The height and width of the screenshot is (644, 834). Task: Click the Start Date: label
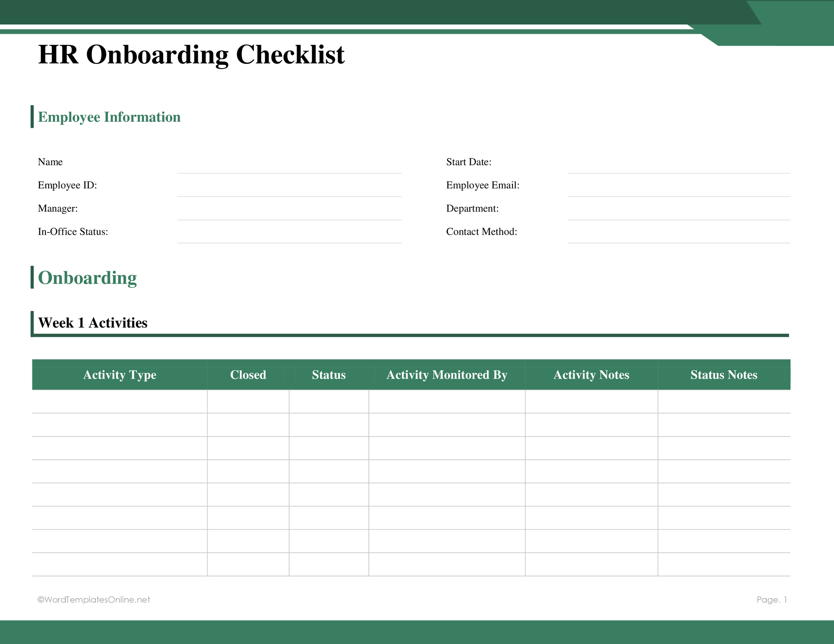click(x=469, y=162)
